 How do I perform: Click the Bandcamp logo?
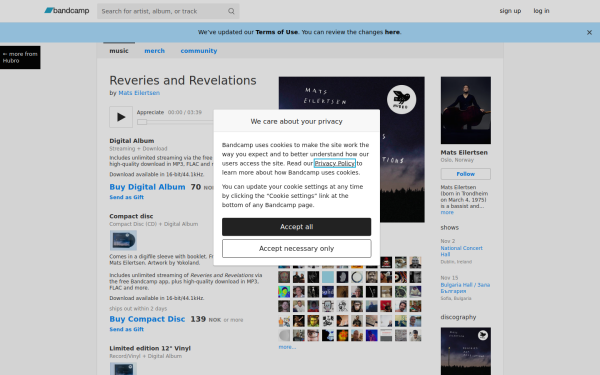67,11
